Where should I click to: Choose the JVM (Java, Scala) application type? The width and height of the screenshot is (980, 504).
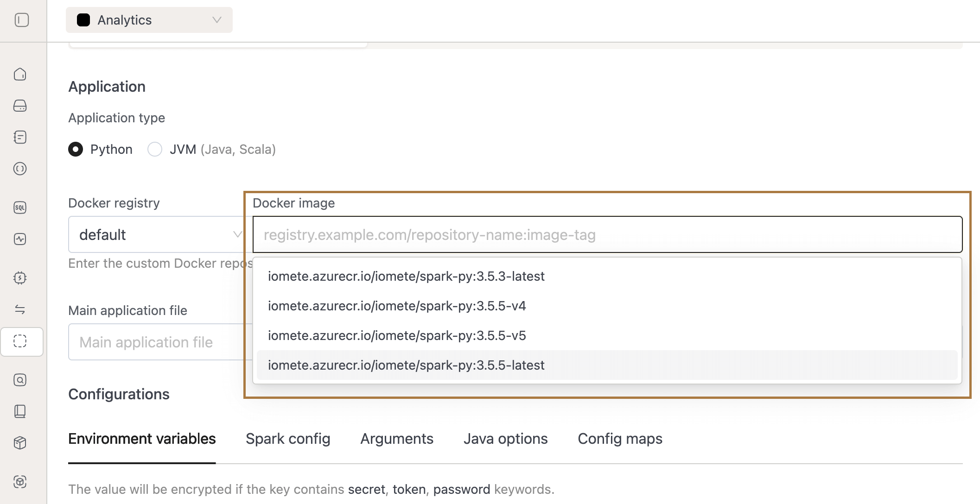click(x=155, y=149)
